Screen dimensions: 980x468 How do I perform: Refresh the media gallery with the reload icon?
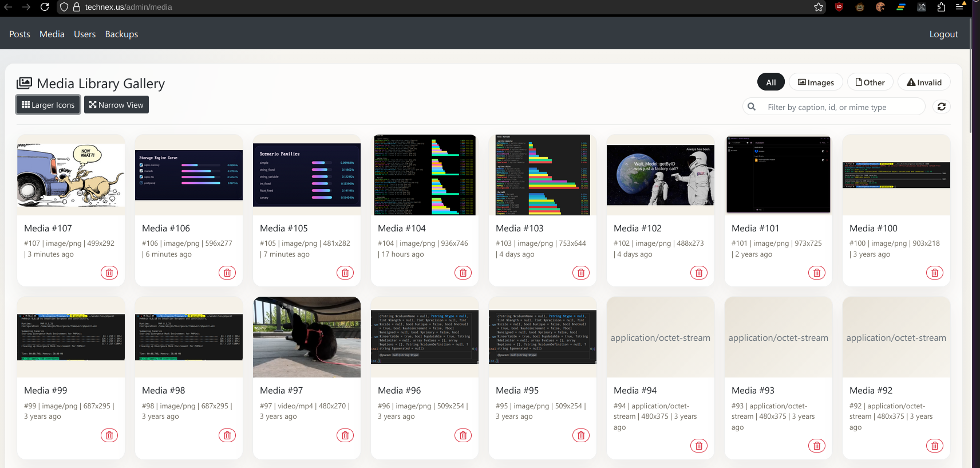click(942, 107)
